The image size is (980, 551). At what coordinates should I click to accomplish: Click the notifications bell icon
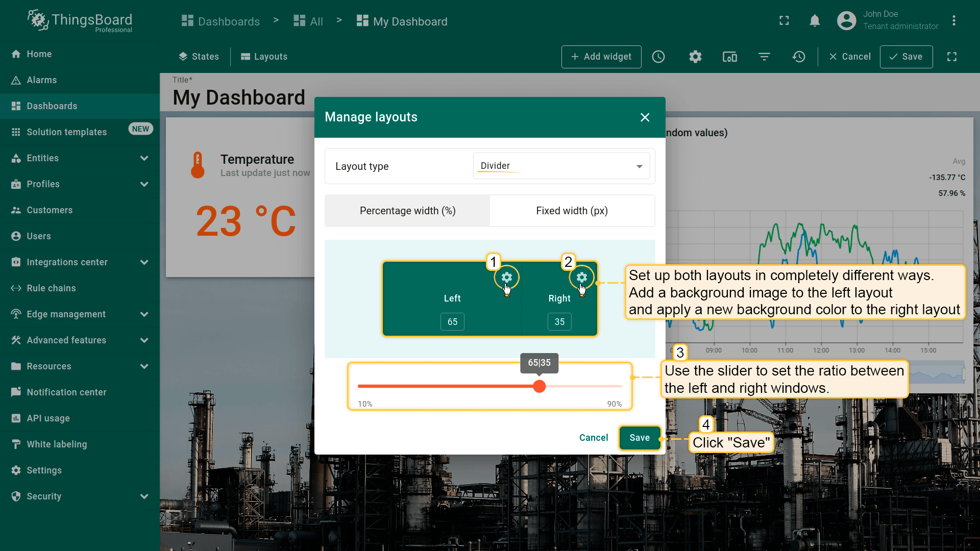click(x=815, y=21)
